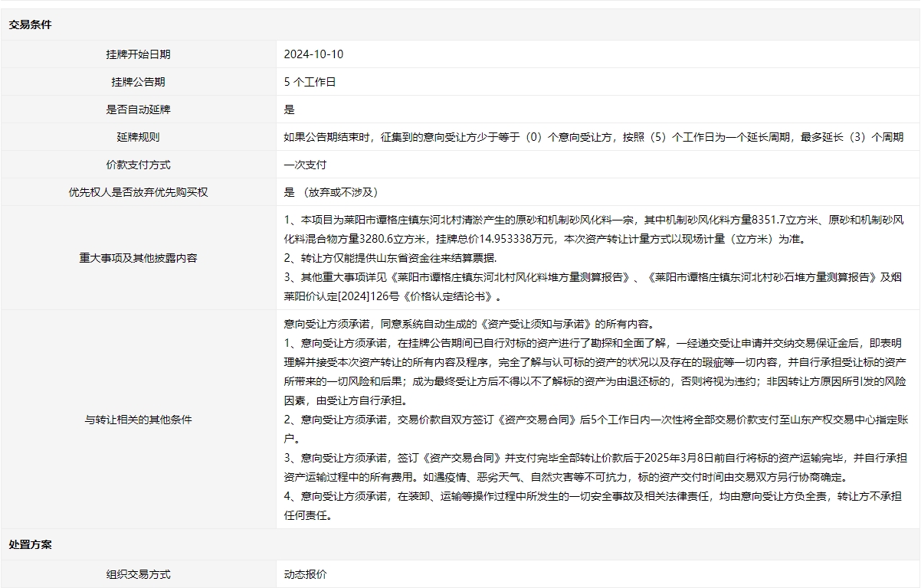Click the 转让方仅能提供山东省资金往来结算票据 line
This screenshot has width=921, height=588.
click(390, 258)
